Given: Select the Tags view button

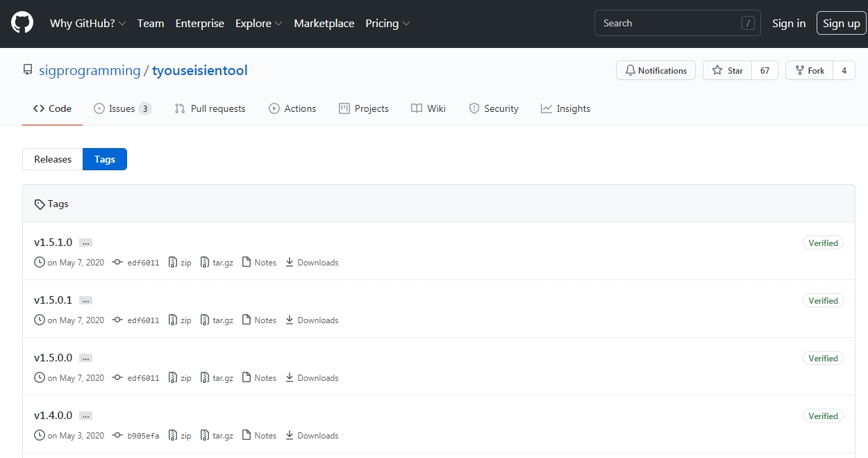Looking at the screenshot, I should point(105,159).
